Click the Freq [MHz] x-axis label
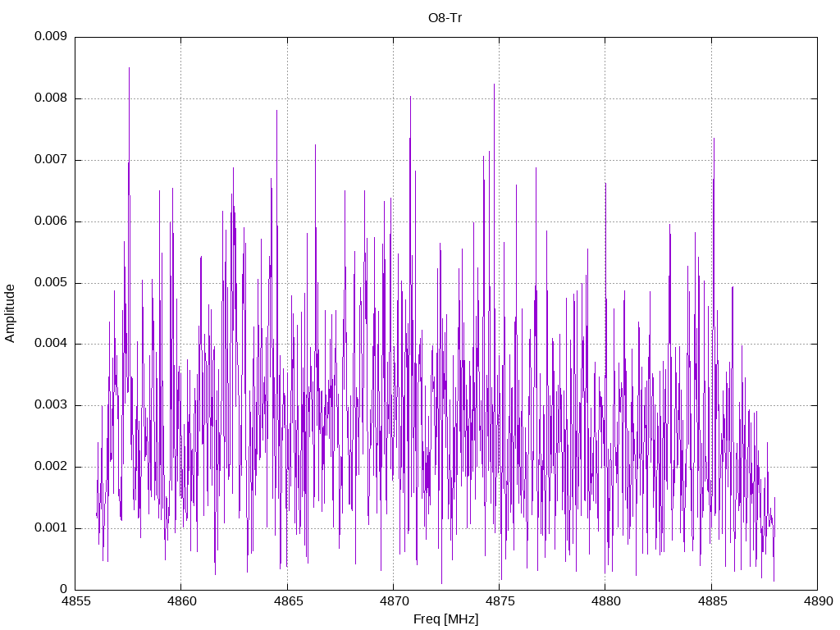 pos(445,619)
